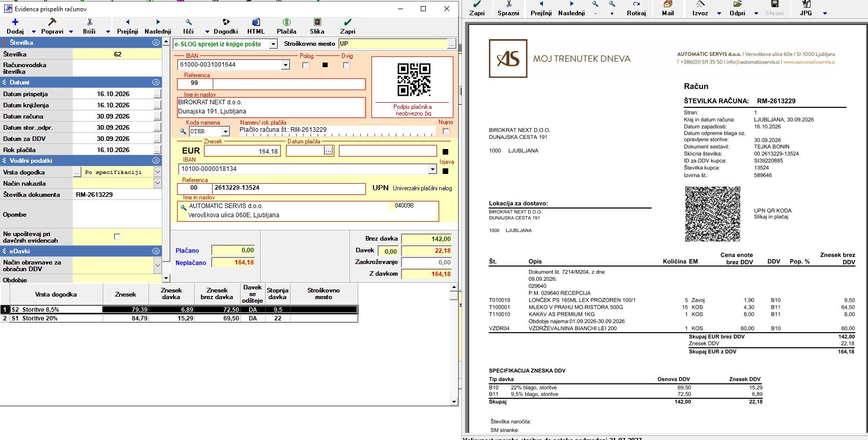This screenshot has height=440, width=868.
Task: Open e-SLOG sprejet iz knjige pošte dropdown
Action: click(273, 44)
